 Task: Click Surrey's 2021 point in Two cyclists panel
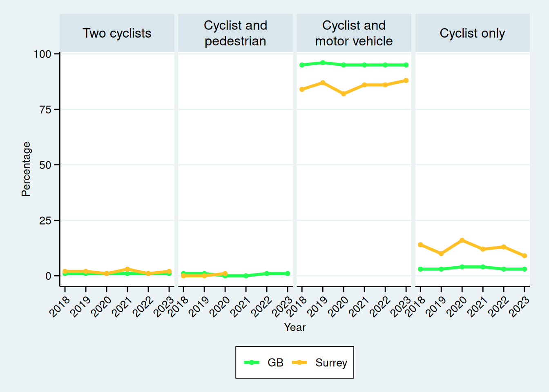tap(127, 269)
